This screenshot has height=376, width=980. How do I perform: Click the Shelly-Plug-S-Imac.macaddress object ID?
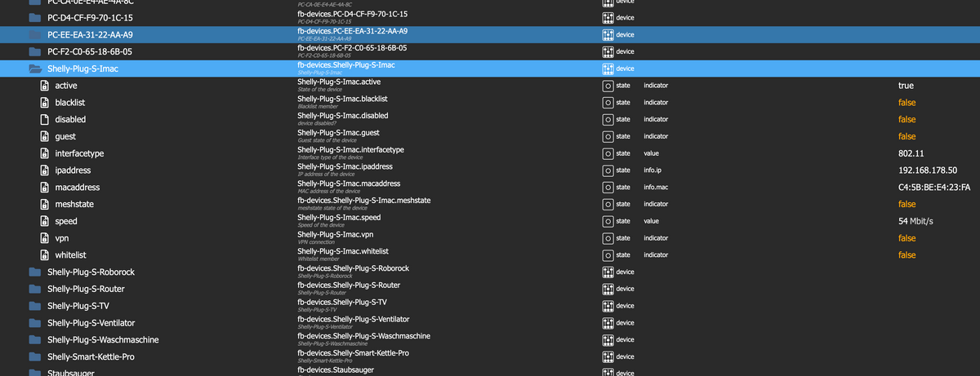tap(349, 184)
